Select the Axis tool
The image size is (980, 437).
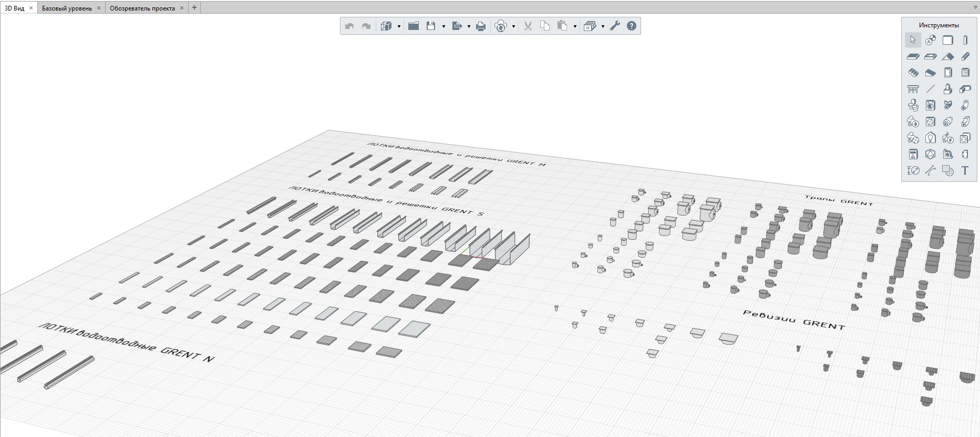click(931, 40)
